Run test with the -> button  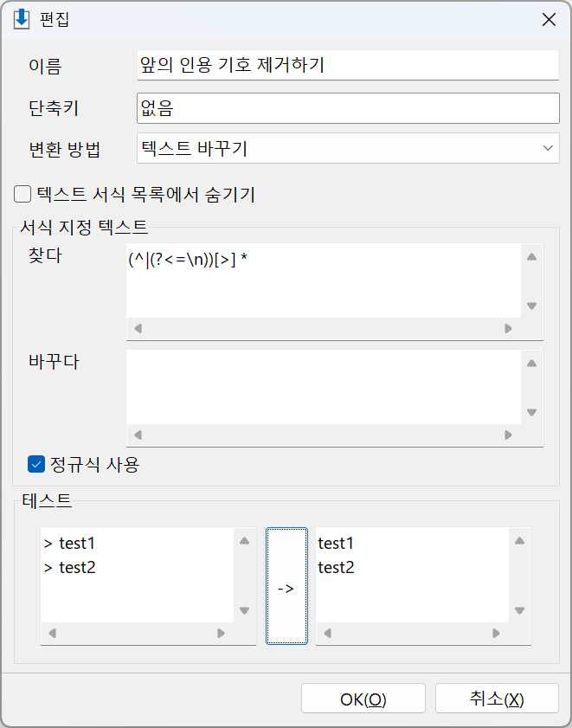coord(286,586)
